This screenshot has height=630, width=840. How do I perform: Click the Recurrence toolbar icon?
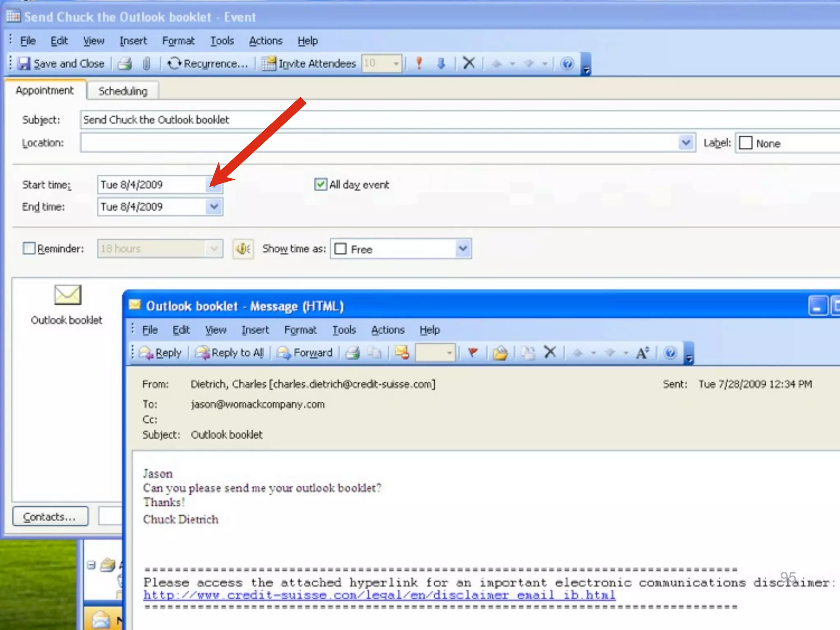(174, 64)
